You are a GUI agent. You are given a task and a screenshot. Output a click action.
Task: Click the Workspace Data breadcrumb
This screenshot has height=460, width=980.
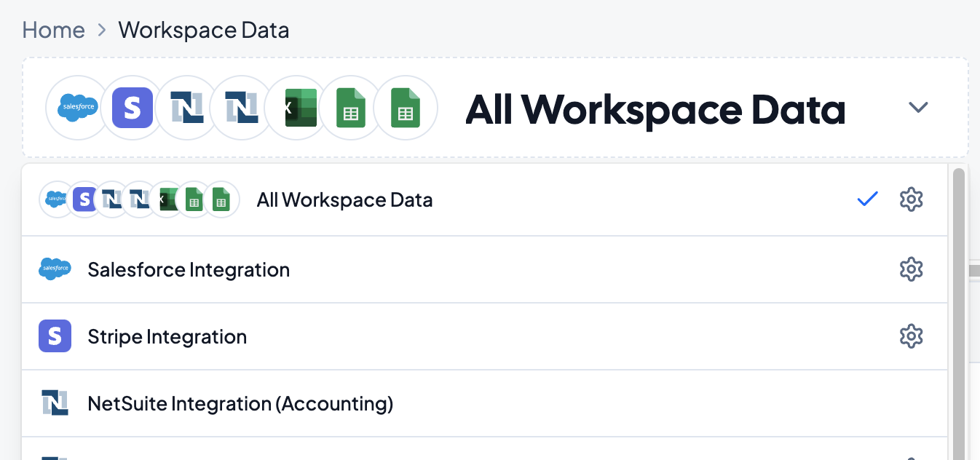point(204,31)
